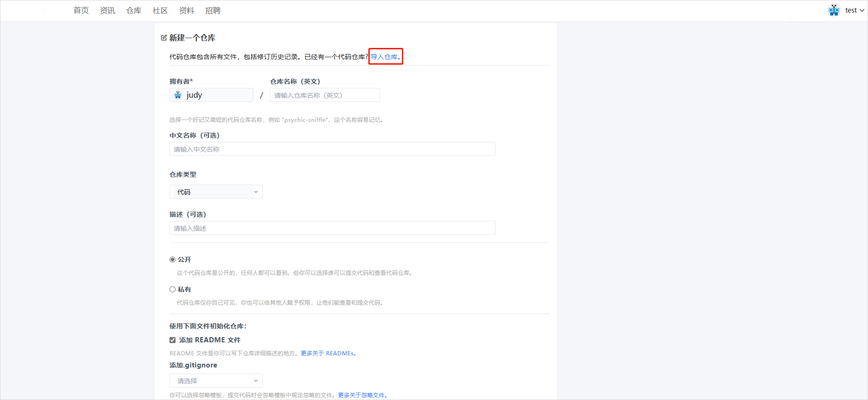Click the 导入仓库 link
This screenshot has width=868, height=400.
click(385, 57)
